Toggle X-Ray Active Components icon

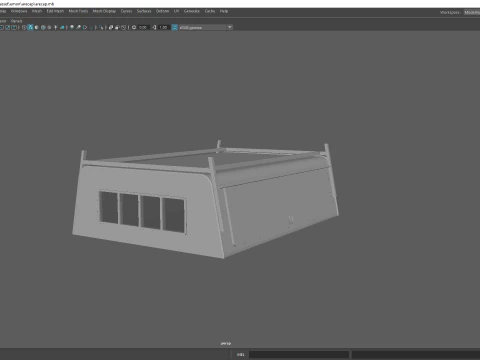[117, 27]
